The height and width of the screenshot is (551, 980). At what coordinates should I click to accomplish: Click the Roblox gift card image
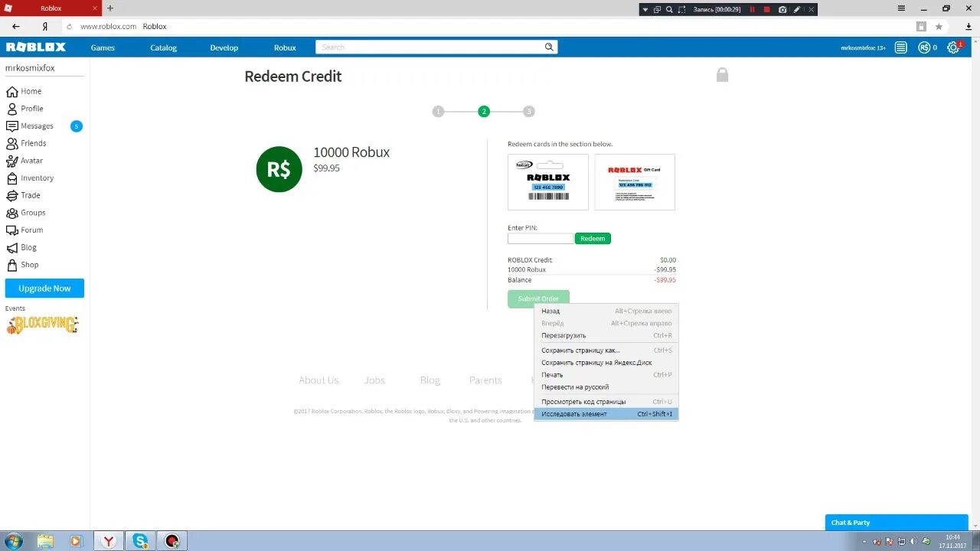(x=635, y=182)
